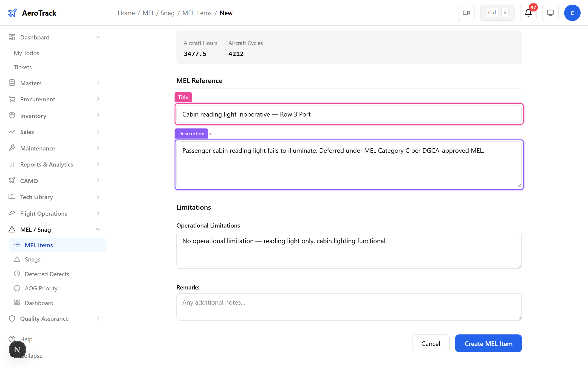Viewport: 588px width, 367px height.
Task: Open the screen recording camera icon
Action: point(466,13)
